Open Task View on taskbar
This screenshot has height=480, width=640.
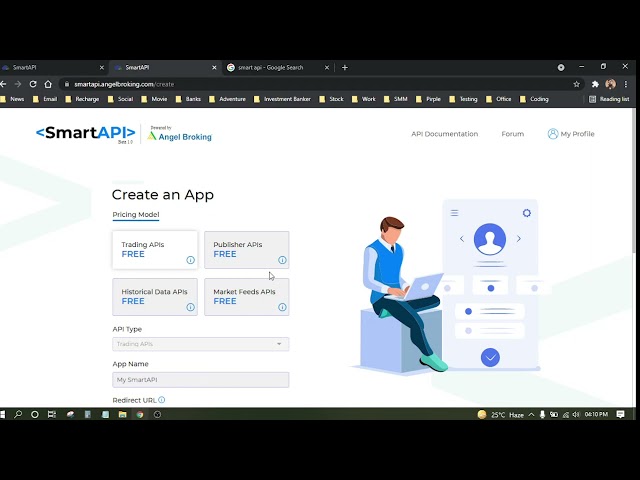51,414
